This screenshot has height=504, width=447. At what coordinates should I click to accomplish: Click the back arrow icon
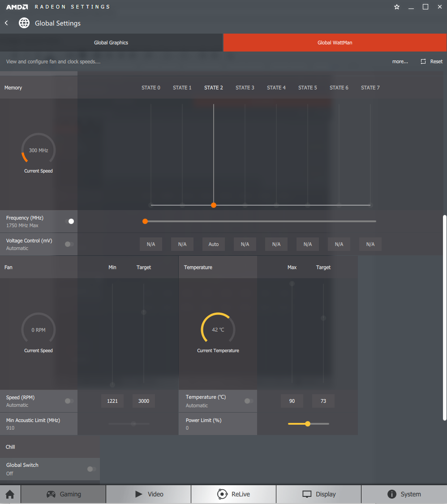click(6, 23)
